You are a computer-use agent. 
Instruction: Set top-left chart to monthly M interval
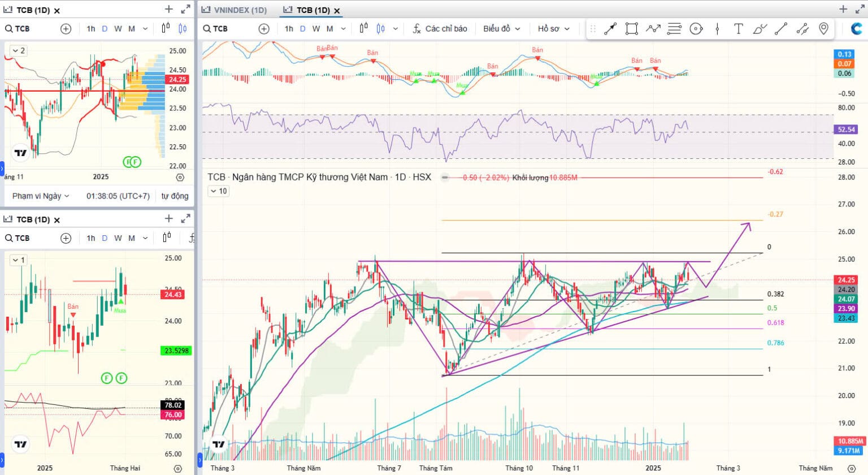click(x=132, y=29)
